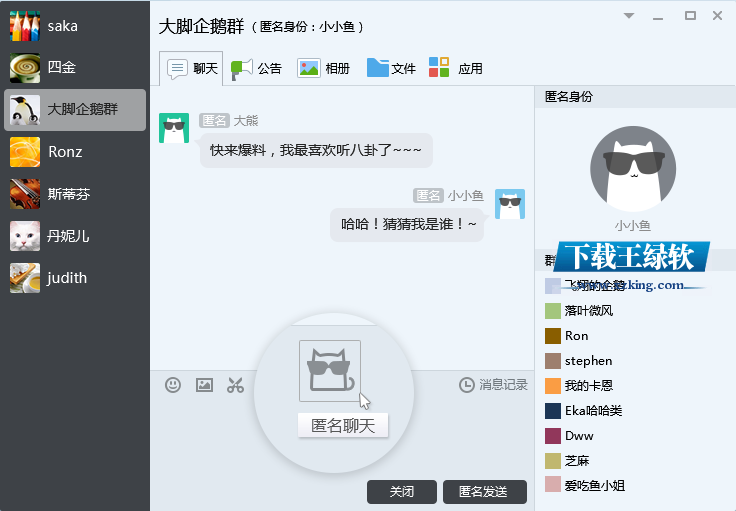Image resolution: width=736 pixels, height=511 pixels.
Task: Click the scissors screenshot icon
Action: pos(236,385)
